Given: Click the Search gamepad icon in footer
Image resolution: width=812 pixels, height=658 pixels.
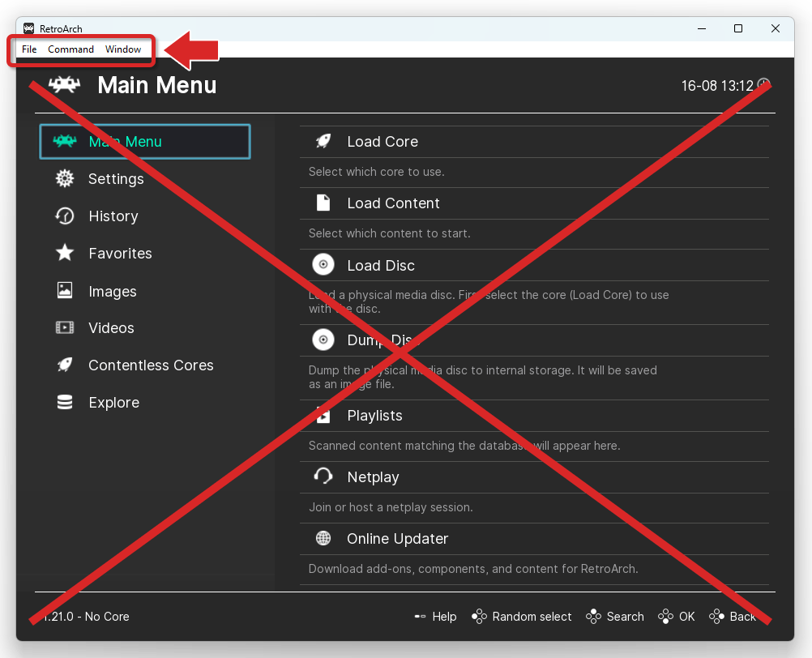Looking at the screenshot, I should tap(593, 617).
